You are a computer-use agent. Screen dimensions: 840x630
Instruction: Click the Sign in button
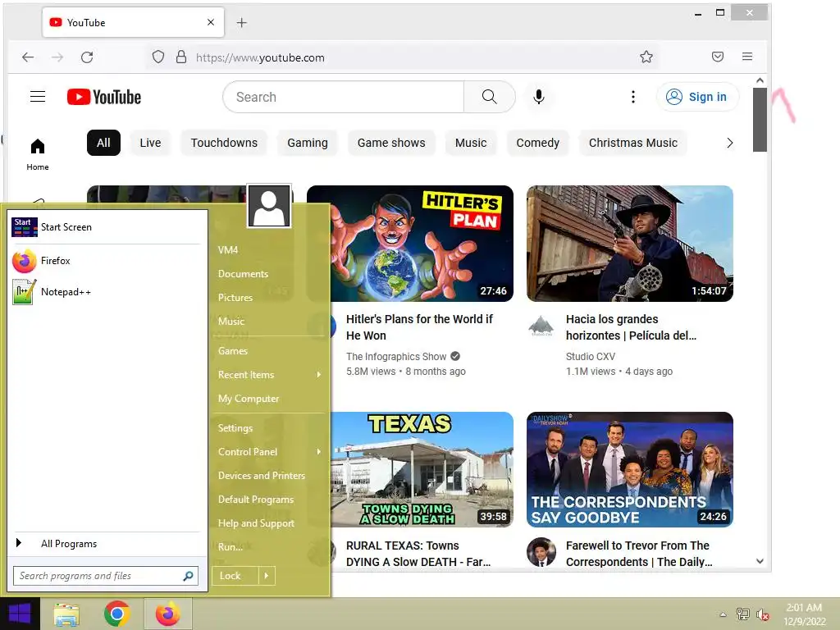(697, 97)
